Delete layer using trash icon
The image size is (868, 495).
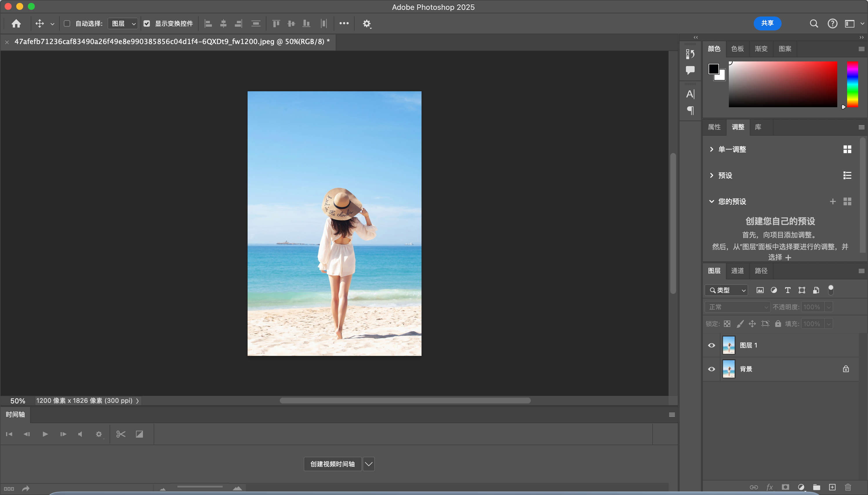[848, 487]
